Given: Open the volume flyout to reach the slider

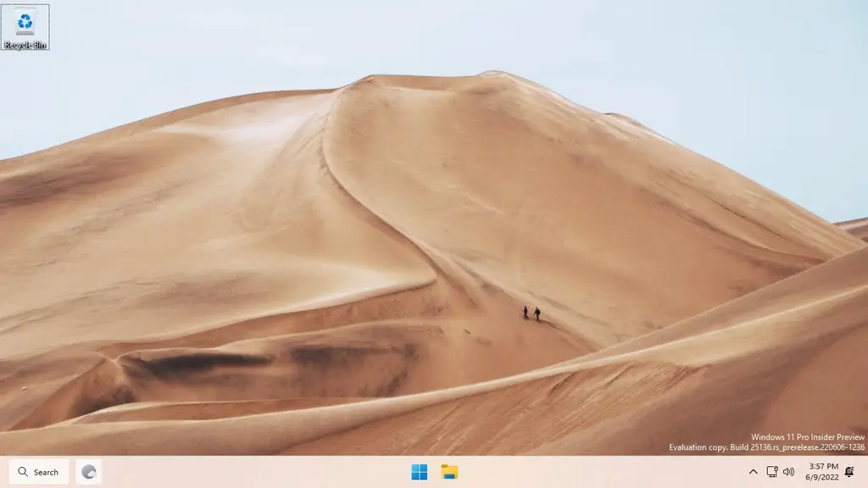Looking at the screenshot, I should coord(787,472).
